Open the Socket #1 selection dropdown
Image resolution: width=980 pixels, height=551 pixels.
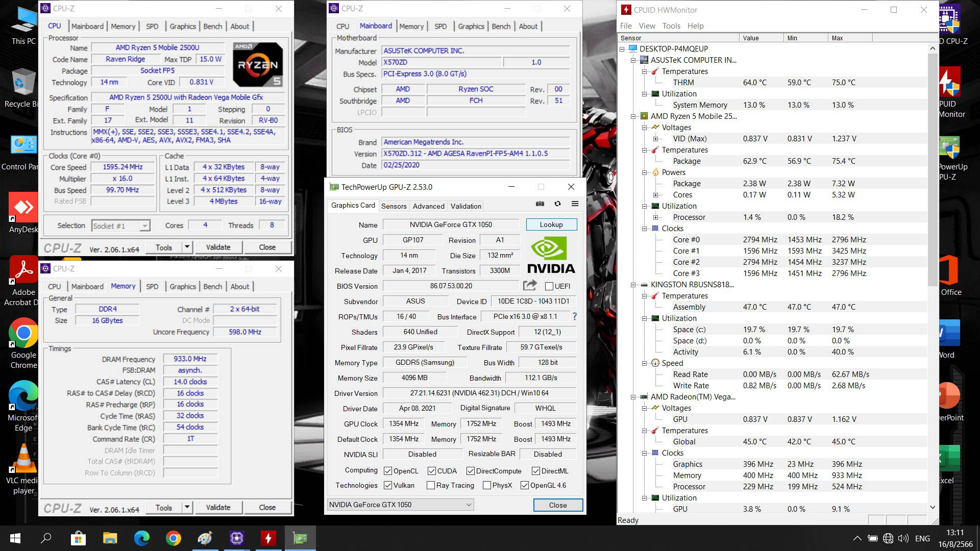pos(121,226)
